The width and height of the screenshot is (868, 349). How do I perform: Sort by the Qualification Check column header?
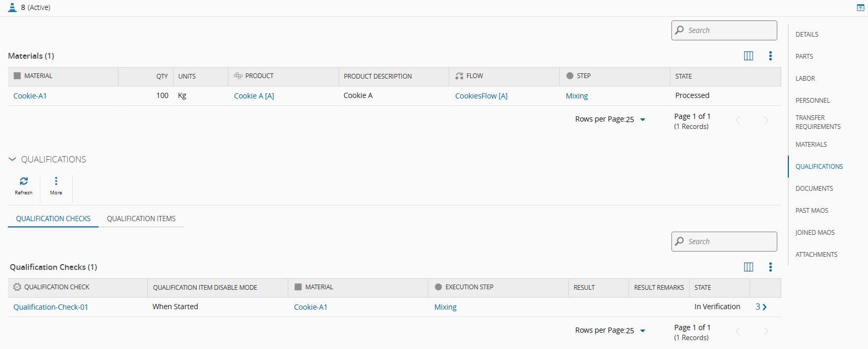(57, 287)
